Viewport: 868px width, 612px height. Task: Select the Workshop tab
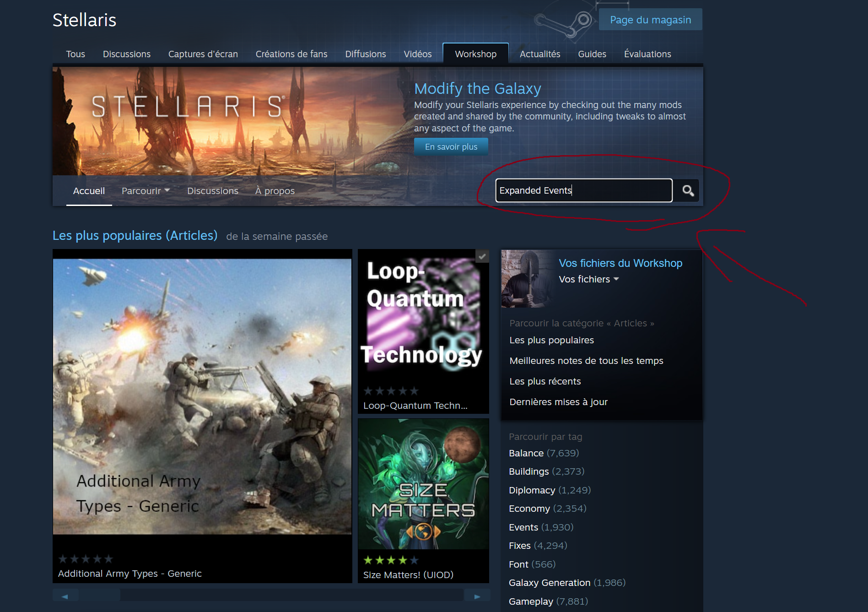point(476,54)
